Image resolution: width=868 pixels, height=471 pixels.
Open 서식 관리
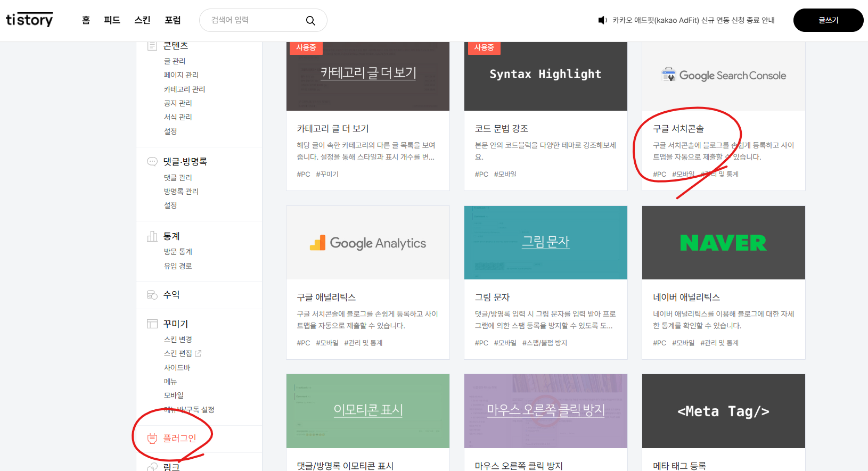178,117
